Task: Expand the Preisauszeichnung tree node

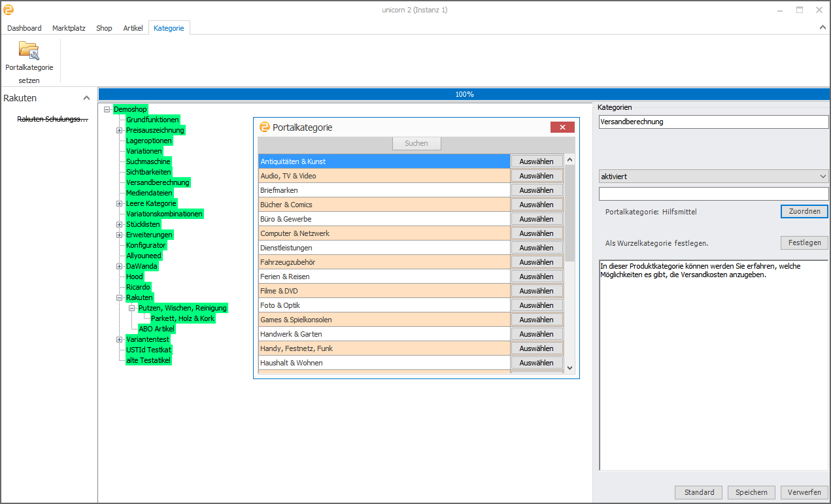Action: [120, 130]
